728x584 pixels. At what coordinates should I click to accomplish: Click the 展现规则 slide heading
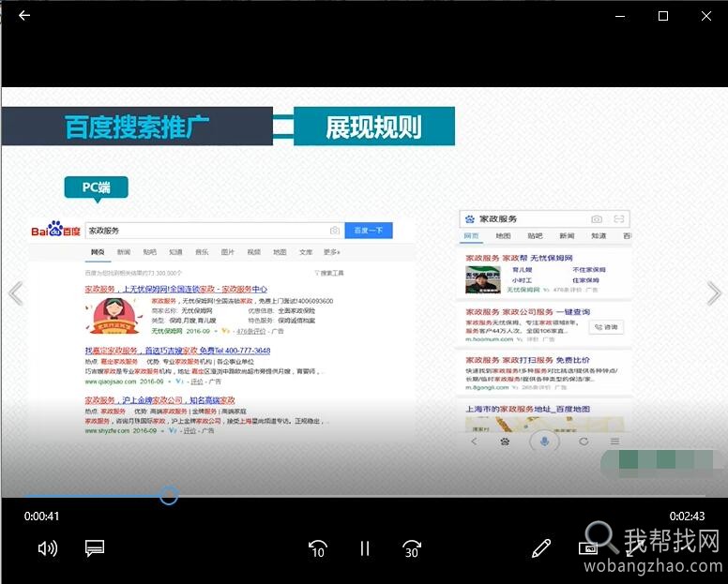[x=374, y=127]
